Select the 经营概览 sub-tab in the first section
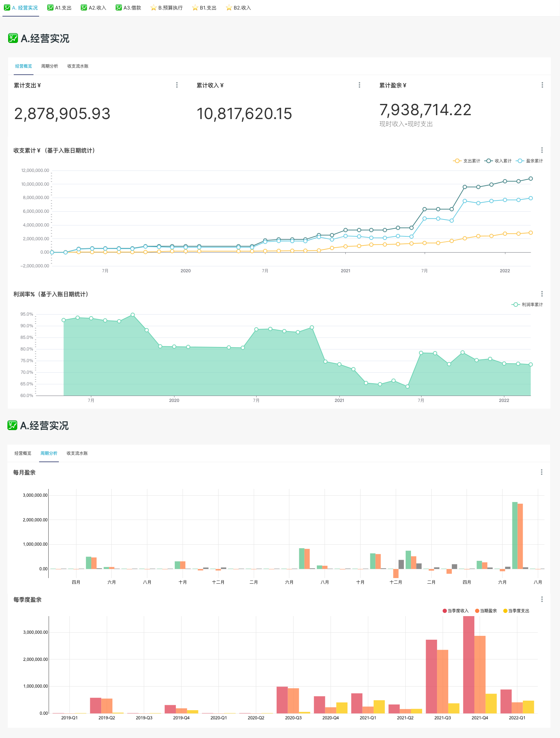The image size is (560, 738). 24,66
